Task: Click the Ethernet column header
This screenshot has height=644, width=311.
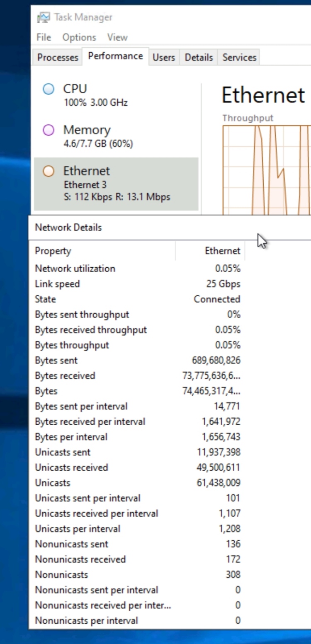Action: pyautogui.click(x=211, y=251)
